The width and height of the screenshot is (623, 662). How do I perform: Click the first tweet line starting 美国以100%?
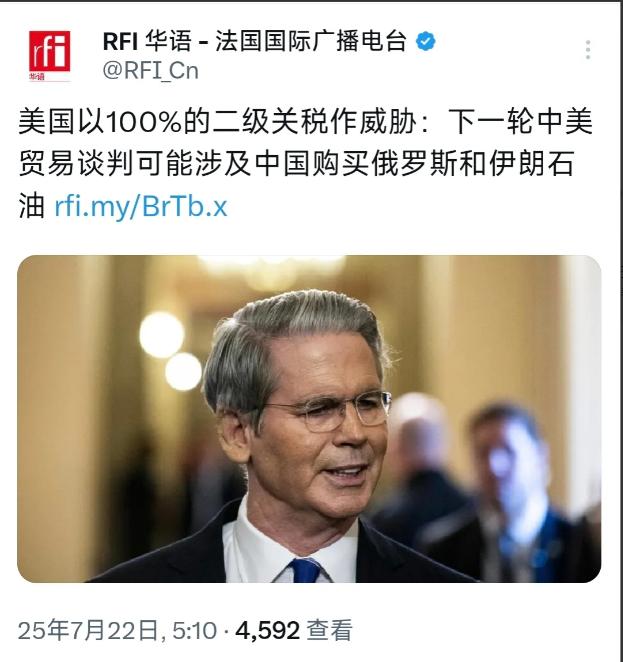click(x=306, y=122)
